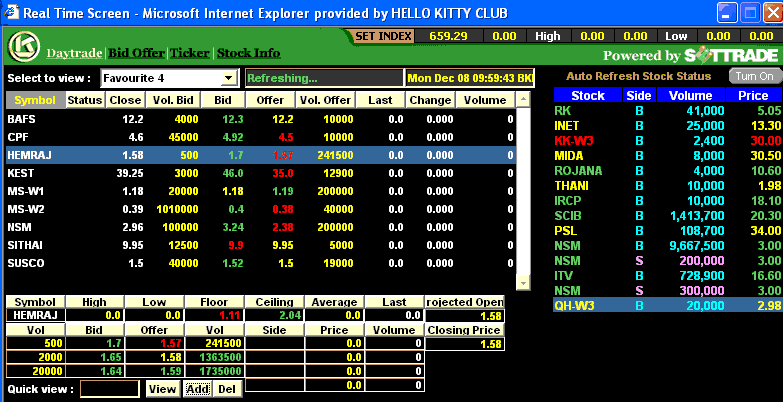Click the SET index value 659.29
Image resolution: width=783 pixels, height=402 pixels.
(x=448, y=36)
